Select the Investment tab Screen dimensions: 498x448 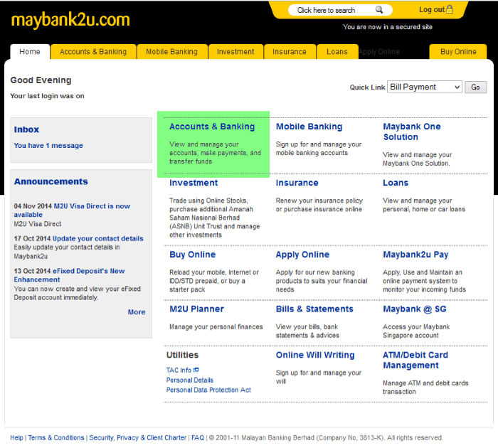coord(235,52)
